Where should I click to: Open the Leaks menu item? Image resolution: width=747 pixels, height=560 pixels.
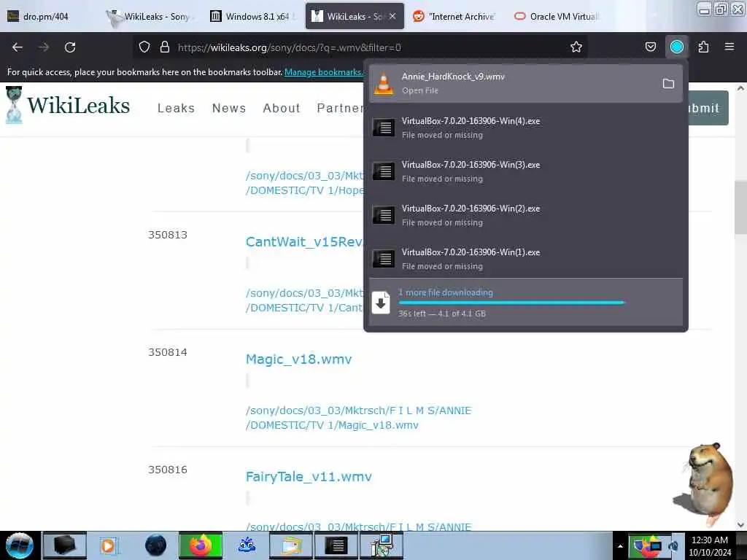pyautogui.click(x=176, y=108)
